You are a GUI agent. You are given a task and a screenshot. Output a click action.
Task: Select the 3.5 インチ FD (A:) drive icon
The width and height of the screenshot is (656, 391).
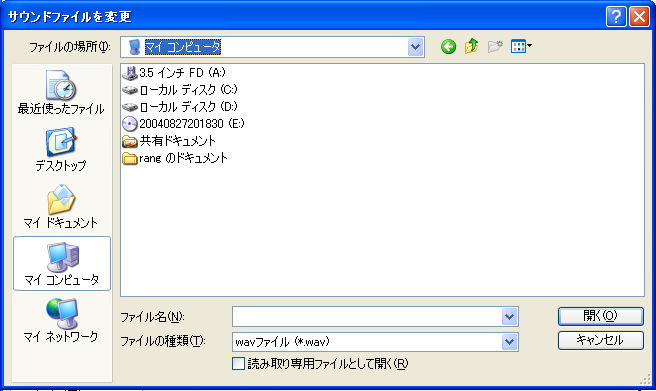click(130, 73)
